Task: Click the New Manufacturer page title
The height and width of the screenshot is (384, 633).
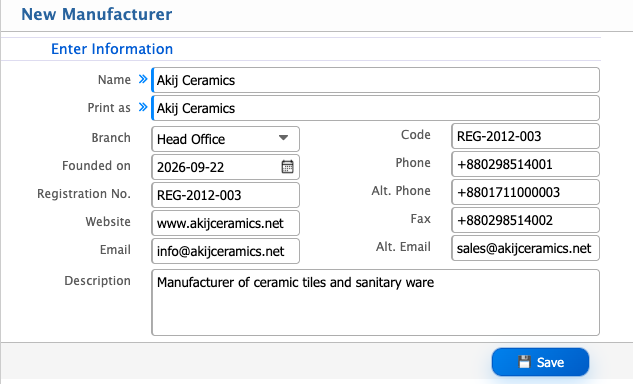Action: (96, 14)
